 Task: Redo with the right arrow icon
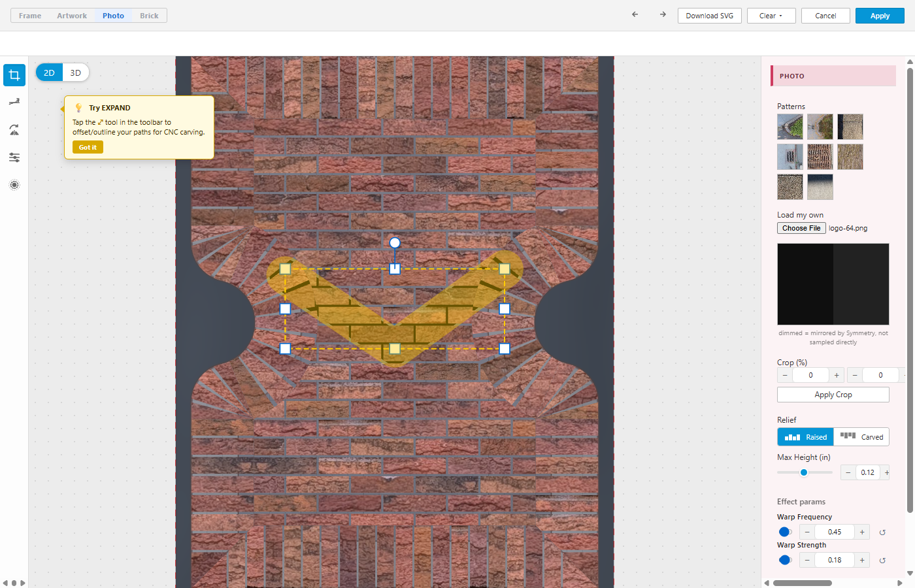tap(663, 14)
